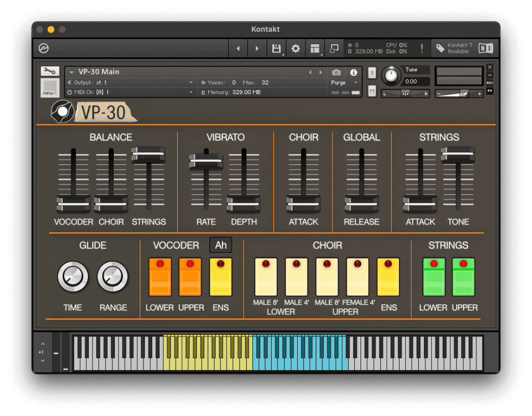The width and height of the screenshot is (532, 416).
Task: Open instrument edit mode wrench icon
Action: [x=50, y=71]
